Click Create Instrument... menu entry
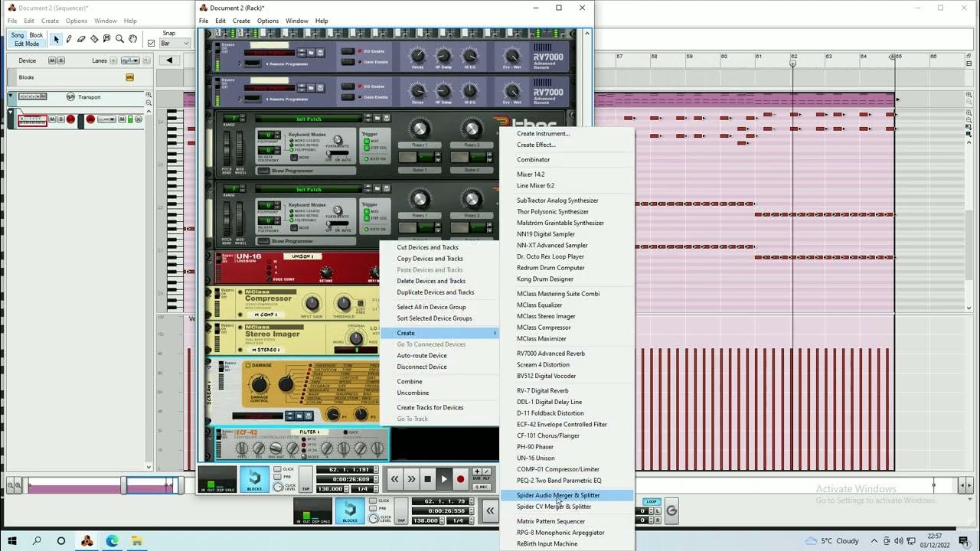The image size is (980, 551). [567, 133]
